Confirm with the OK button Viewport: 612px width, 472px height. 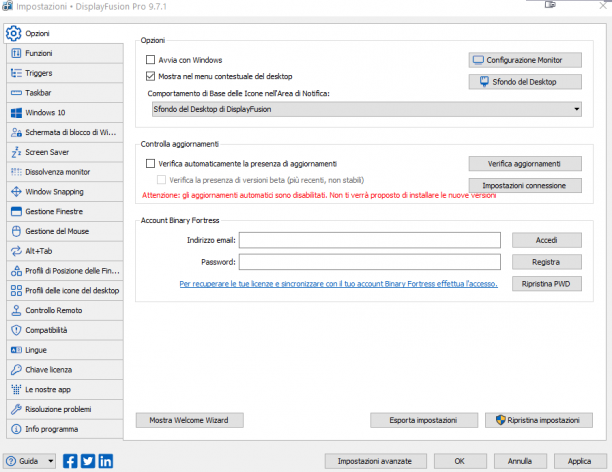pyautogui.click(x=460, y=461)
